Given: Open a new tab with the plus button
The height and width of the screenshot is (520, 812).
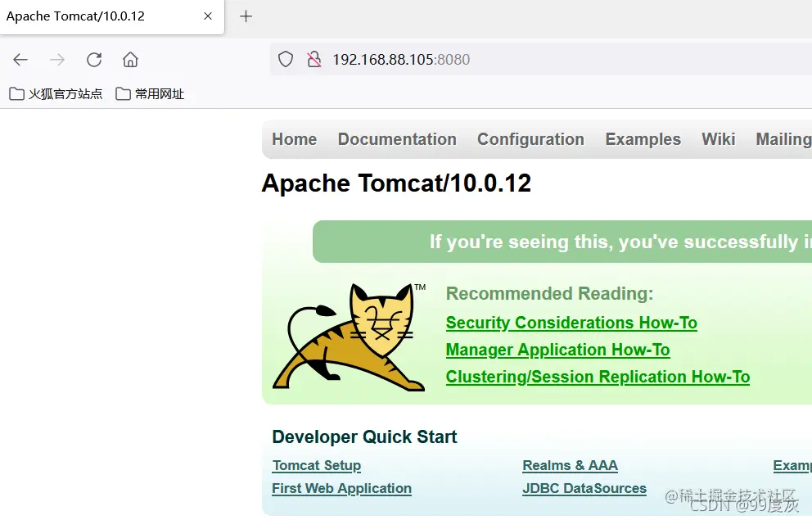Looking at the screenshot, I should pyautogui.click(x=246, y=16).
